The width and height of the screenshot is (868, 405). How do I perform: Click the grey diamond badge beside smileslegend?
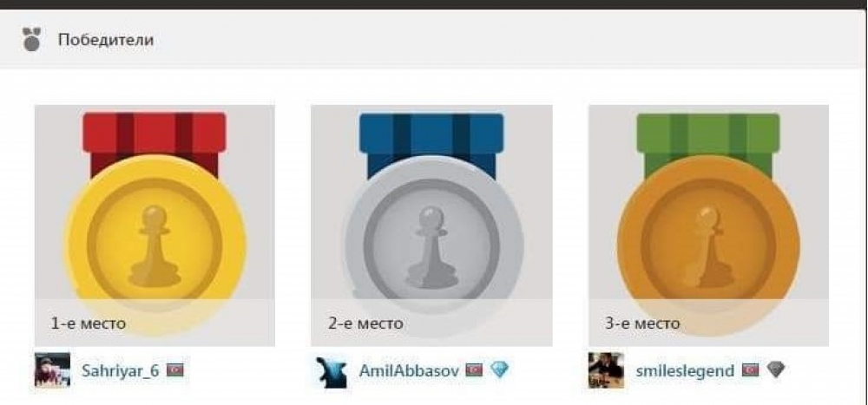pos(776,369)
